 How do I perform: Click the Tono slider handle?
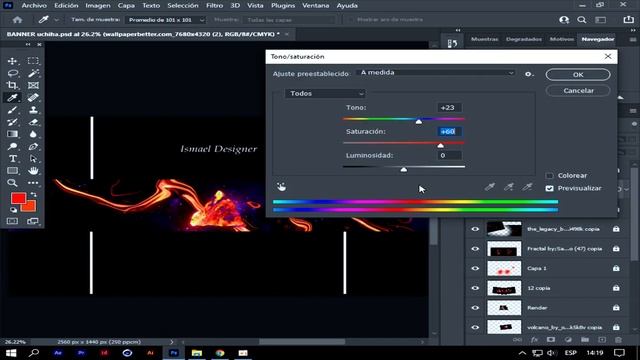[419, 122]
